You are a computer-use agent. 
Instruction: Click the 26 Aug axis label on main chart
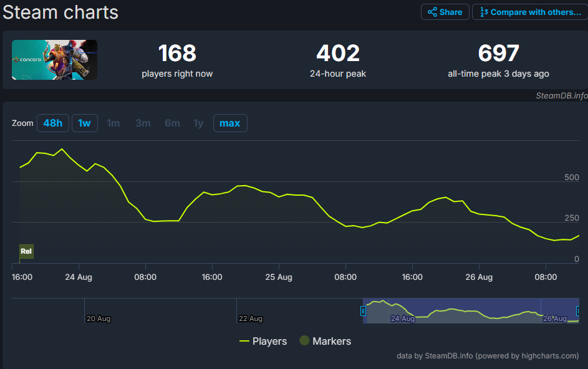point(479,277)
